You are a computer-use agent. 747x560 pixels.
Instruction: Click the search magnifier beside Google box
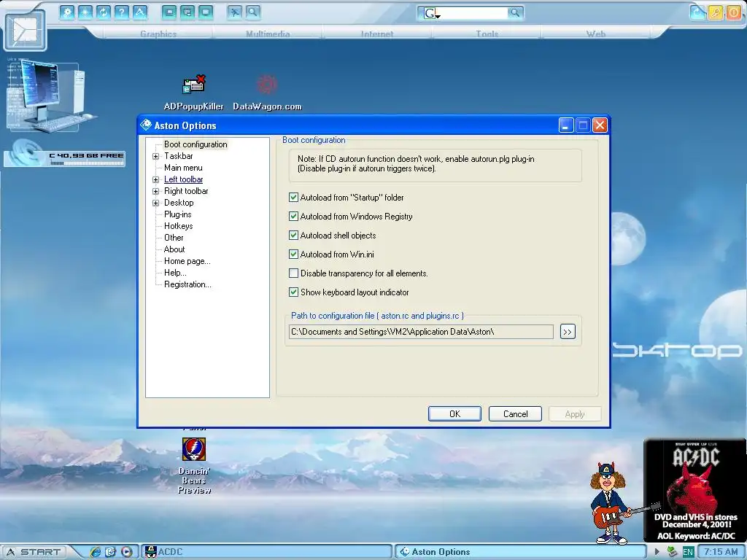point(515,13)
